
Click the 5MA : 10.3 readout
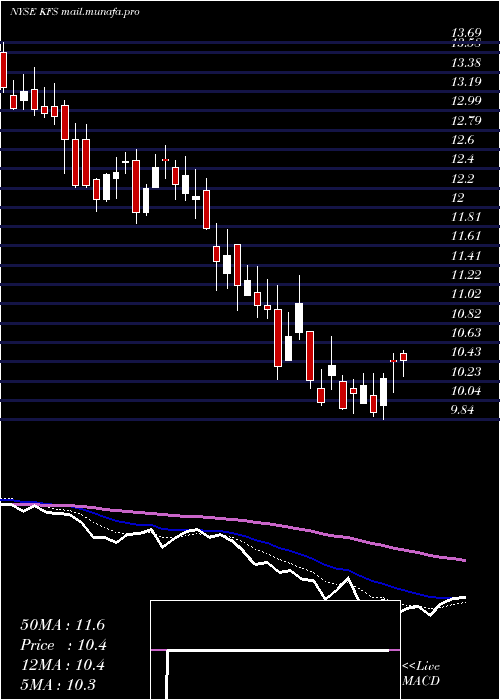pyautogui.click(x=58, y=685)
